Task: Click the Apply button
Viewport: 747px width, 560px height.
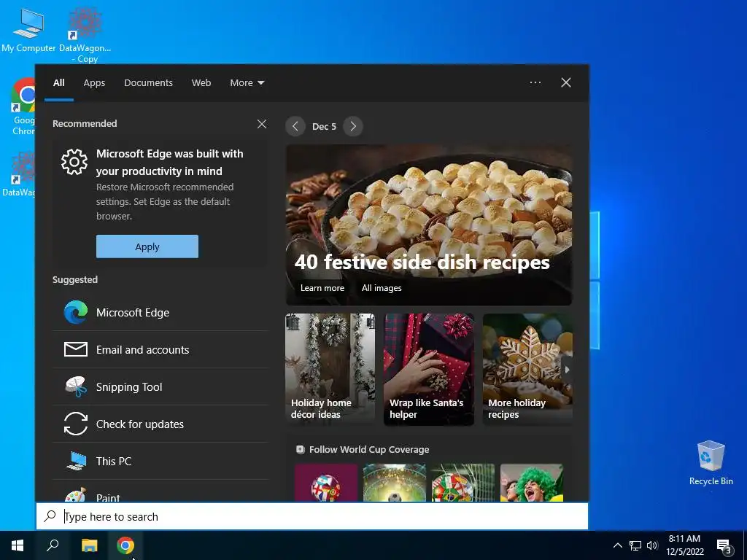Action: (147, 246)
